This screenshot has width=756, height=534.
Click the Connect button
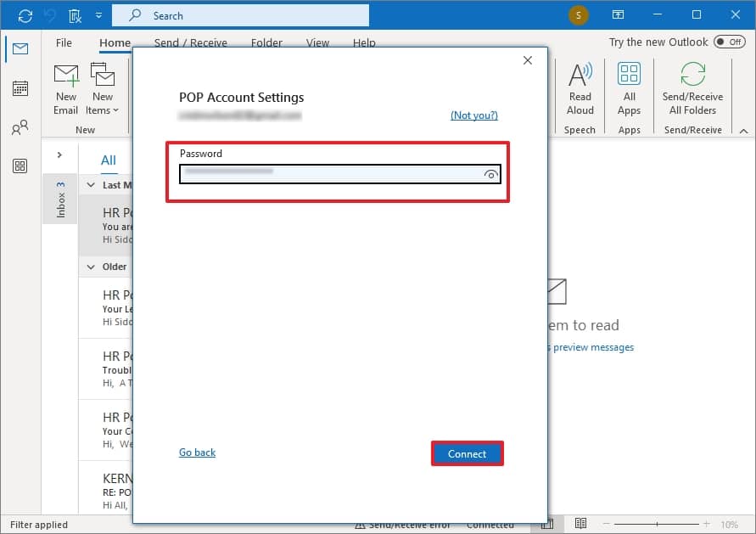tap(468, 454)
